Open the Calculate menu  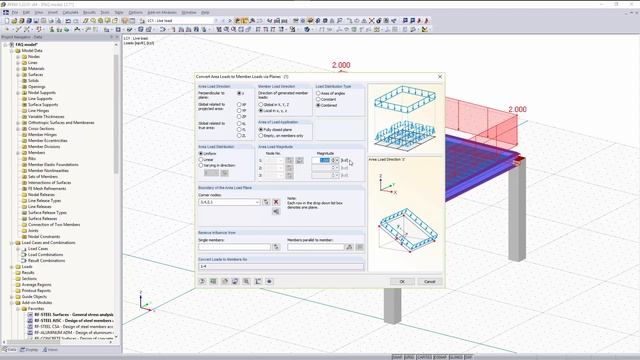tap(70, 13)
